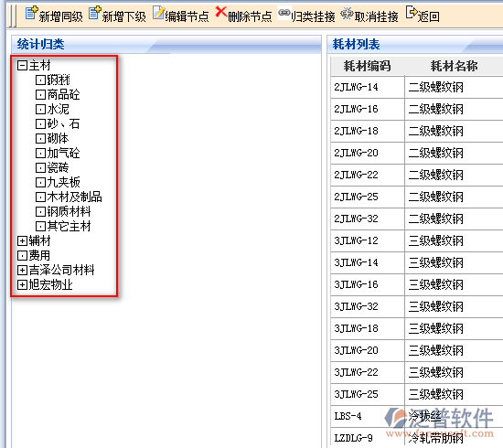This screenshot has height=448, width=503.
Task: Click the 新增下级 add-child icon
Action: pos(94,13)
